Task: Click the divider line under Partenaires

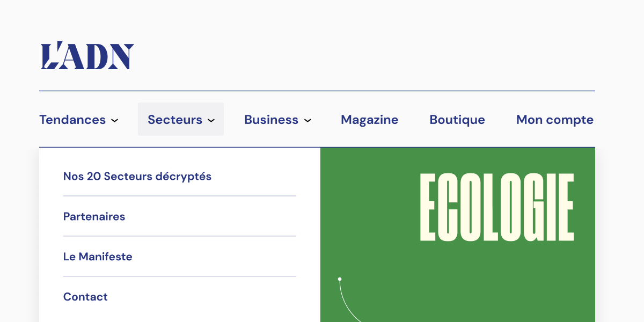Action: click(x=180, y=236)
